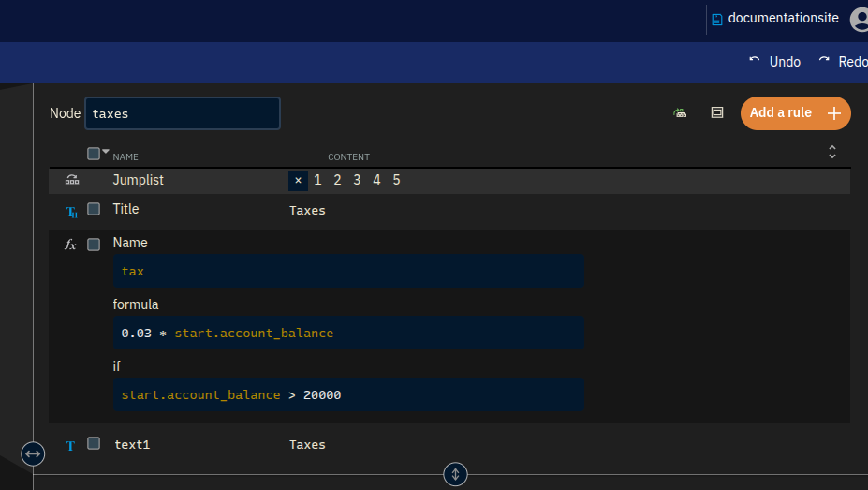Click the Undo arrow icon
This screenshot has width=868, height=490.
coord(755,60)
